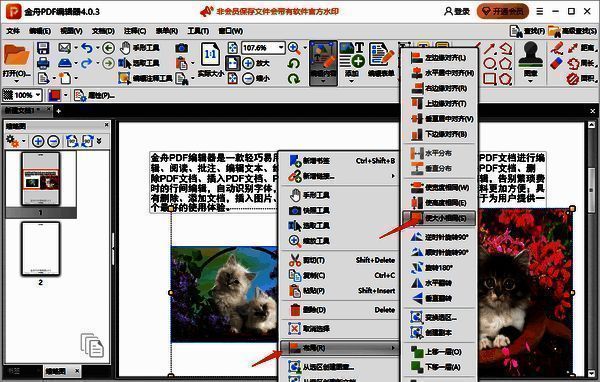Image resolution: width=600 pixels, height=382 pixels.
Task: Open the 注释(C) menu
Action: point(135,31)
